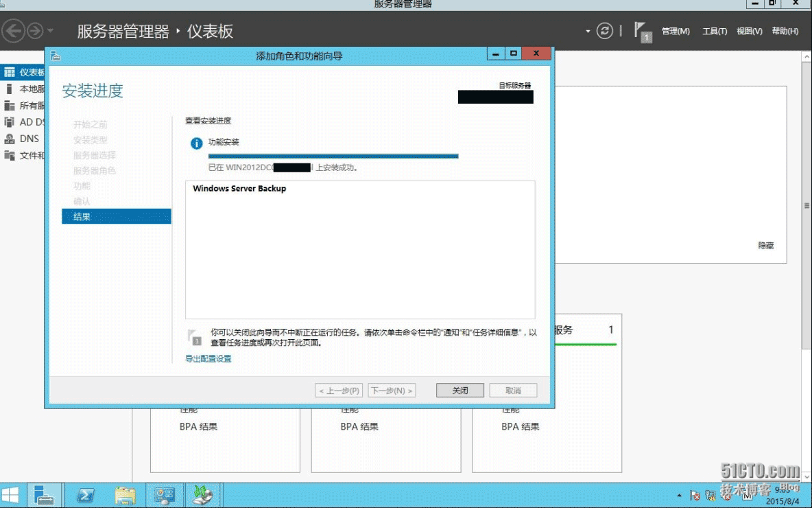
Task: Open the Windows Start button
Action: pyautogui.click(x=10, y=495)
